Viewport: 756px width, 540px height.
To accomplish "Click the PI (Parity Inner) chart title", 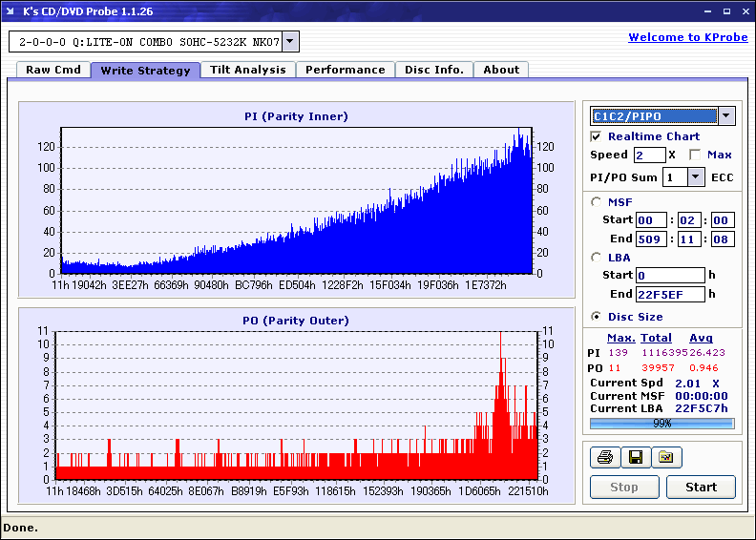I will pos(296,116).
